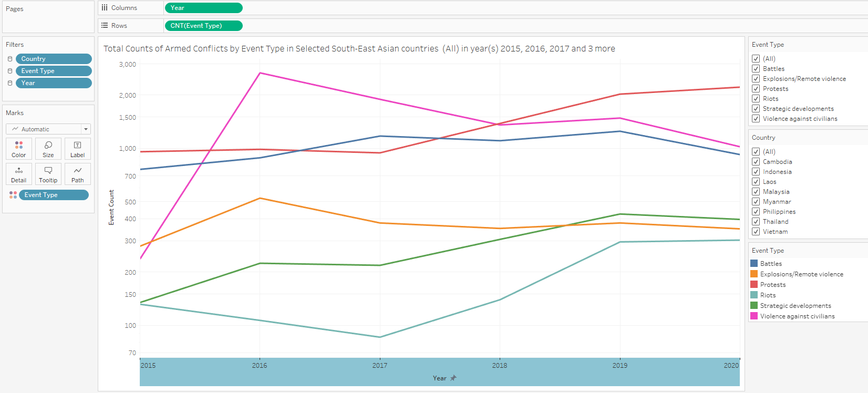868x393 pixels.
Task: Select the Year filter pill
Action: click(54, 83)
